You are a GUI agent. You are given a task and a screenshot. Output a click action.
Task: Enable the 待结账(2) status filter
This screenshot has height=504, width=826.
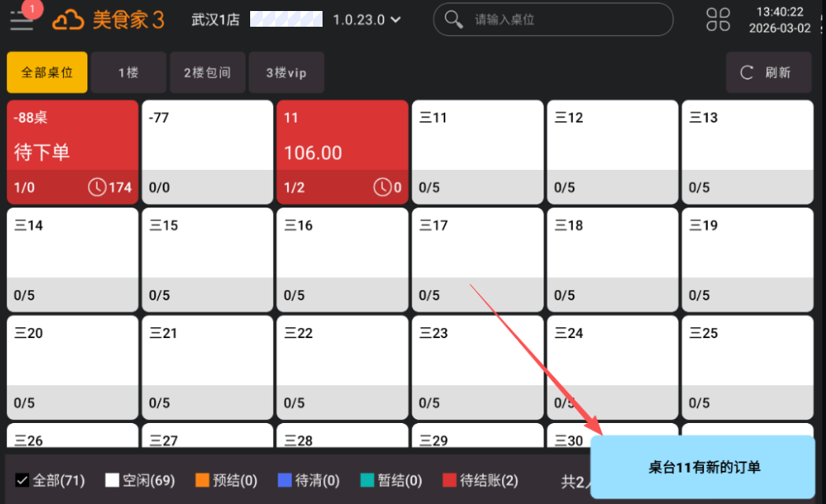coord(449,480)
